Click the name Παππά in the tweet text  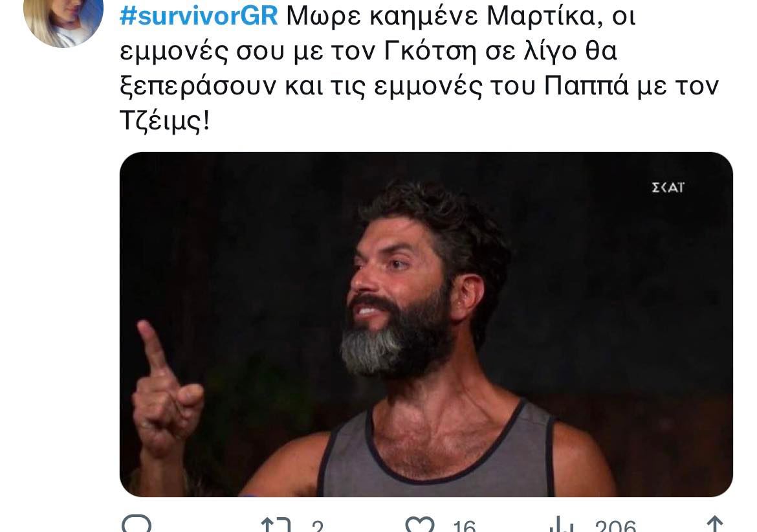click(586, 87)
